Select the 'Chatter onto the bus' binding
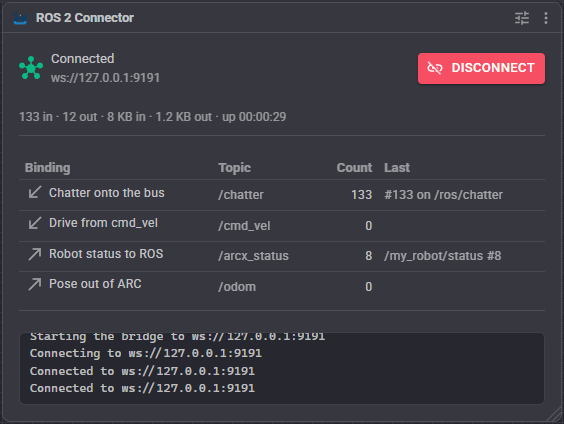564x424 pixels. (x=106, y=193)
